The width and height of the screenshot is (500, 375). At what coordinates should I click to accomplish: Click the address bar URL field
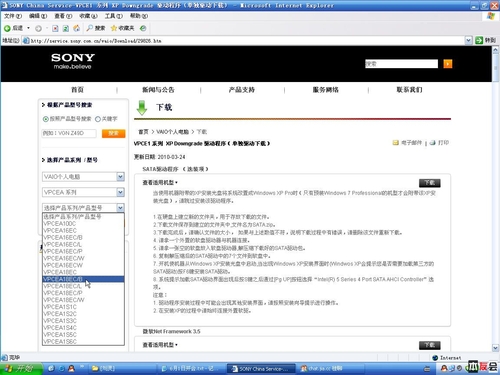tap(247, 41)
